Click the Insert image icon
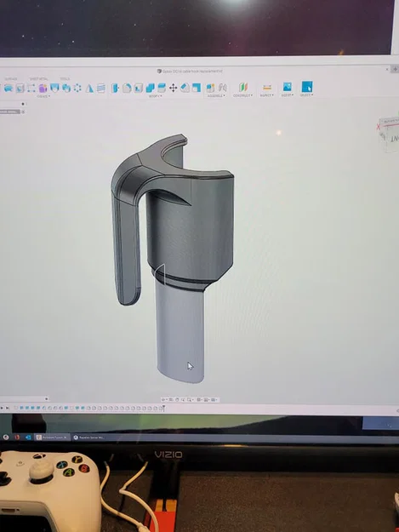Viewport: 399px width, 532px height. (x=288, y=87)
